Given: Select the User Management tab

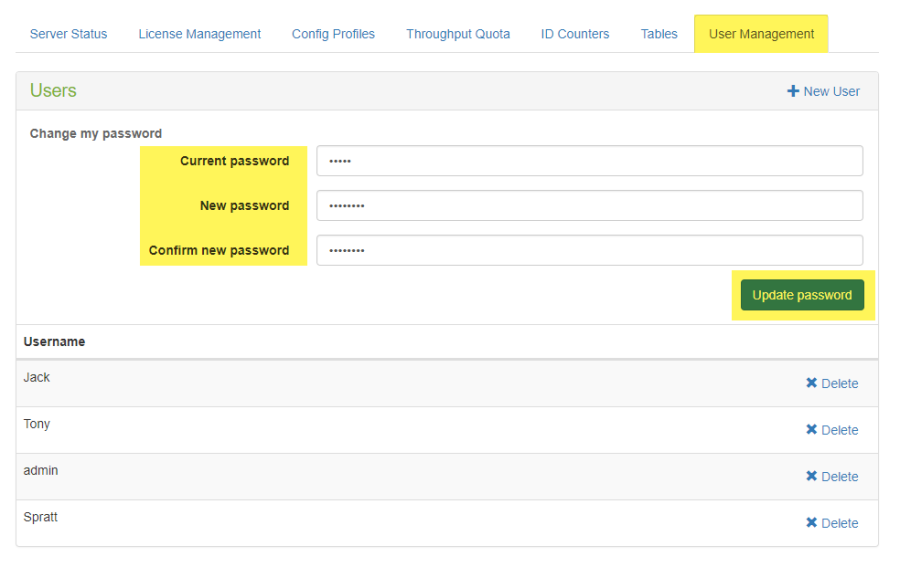Looking at the screenshot, I should pos(761,34).
